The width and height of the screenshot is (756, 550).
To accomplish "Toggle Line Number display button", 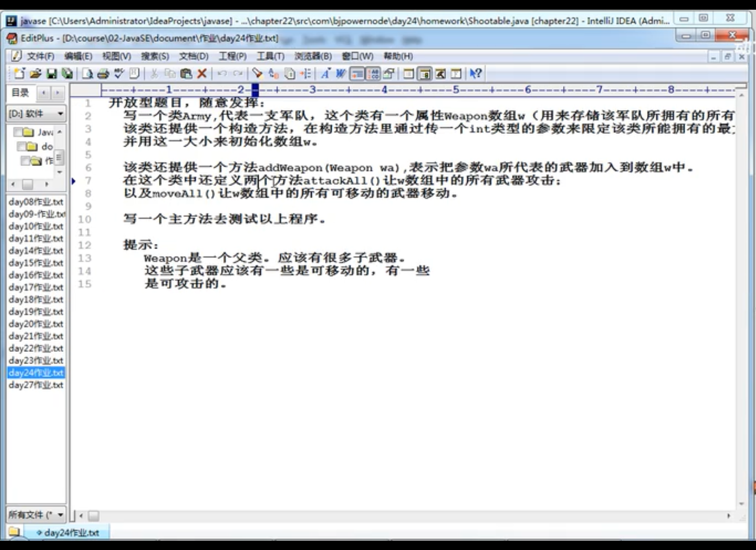I will click(373, 74).
